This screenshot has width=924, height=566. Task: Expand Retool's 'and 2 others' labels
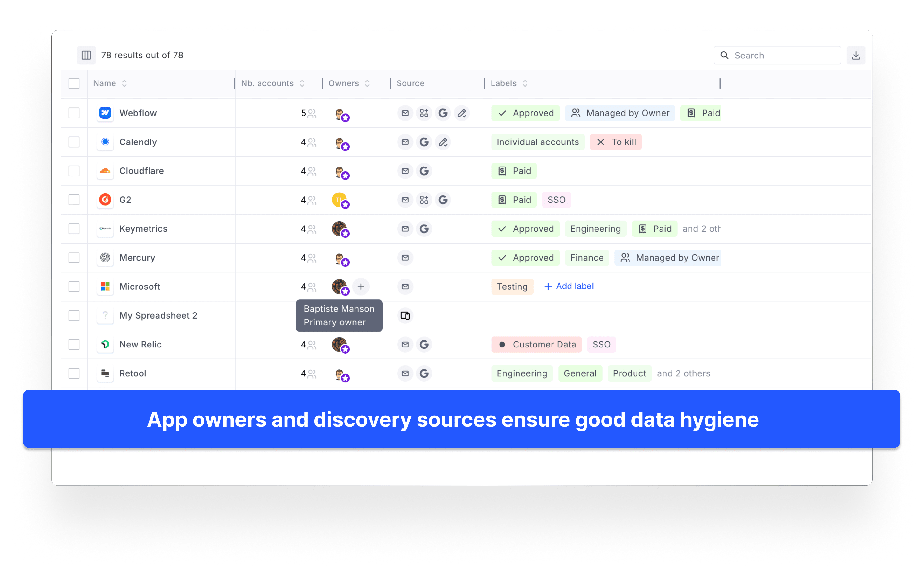click(684, 373)
